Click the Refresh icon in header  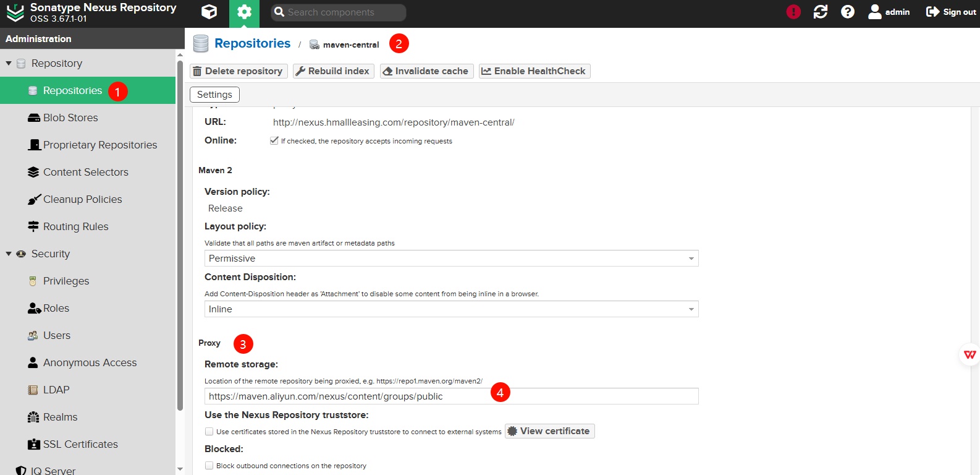821,12
